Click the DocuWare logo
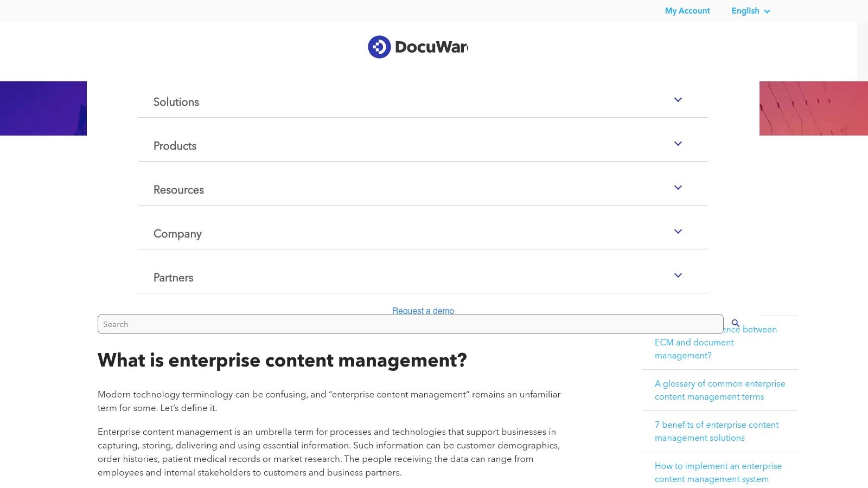868x488 pixels. coord(418,47)
